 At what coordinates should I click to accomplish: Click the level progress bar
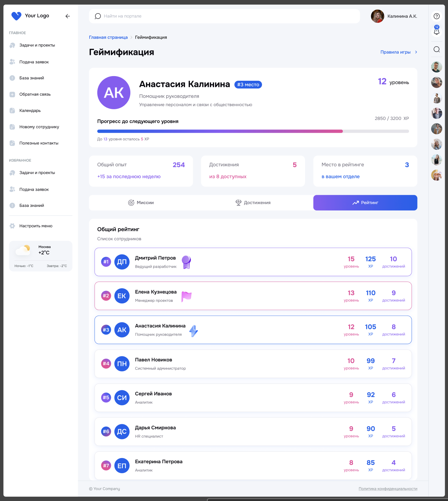(x=253, y=131)
